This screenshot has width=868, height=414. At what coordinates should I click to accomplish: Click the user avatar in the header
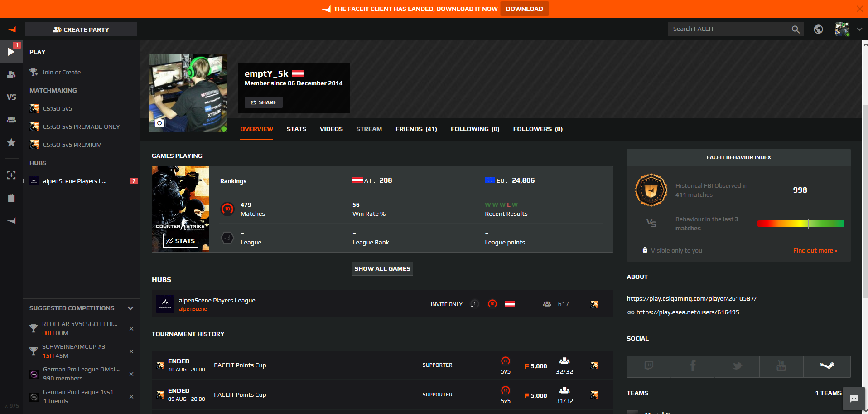842,29
